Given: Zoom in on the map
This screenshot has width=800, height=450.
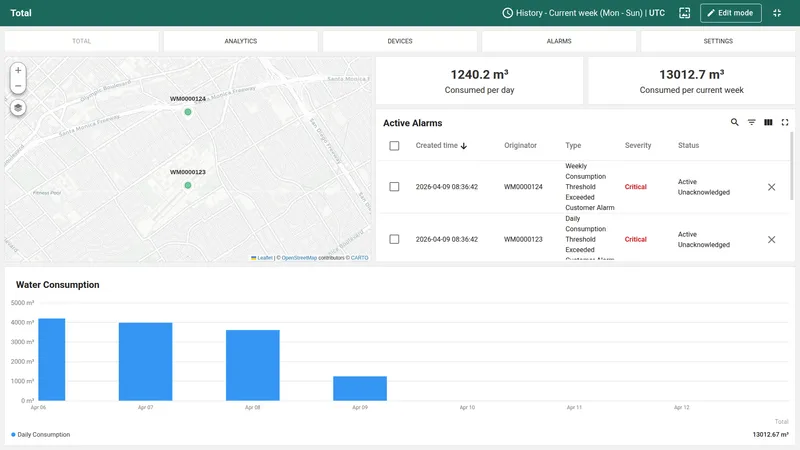Looking at the screenshot, I should click(x=18, y=70).
